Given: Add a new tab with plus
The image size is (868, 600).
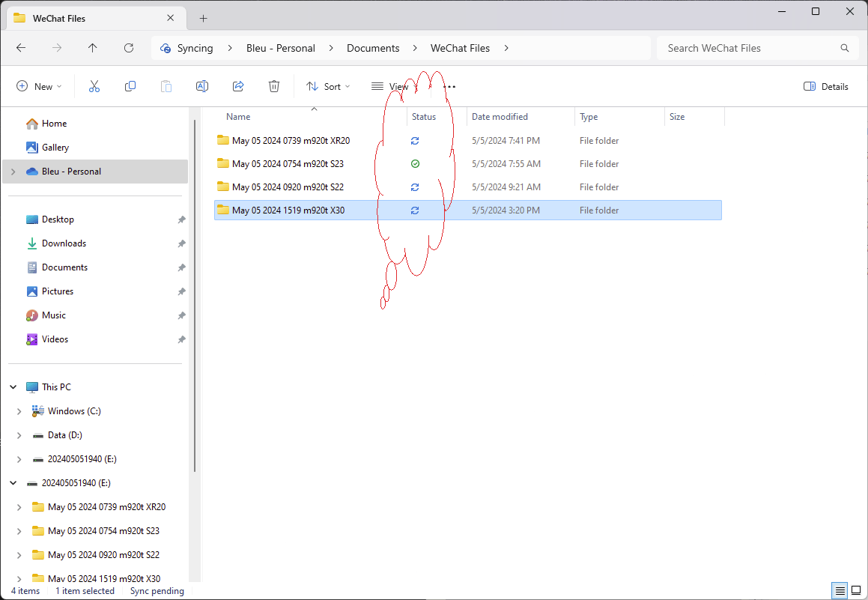Looking at the screenshot, I should point(203,18).
